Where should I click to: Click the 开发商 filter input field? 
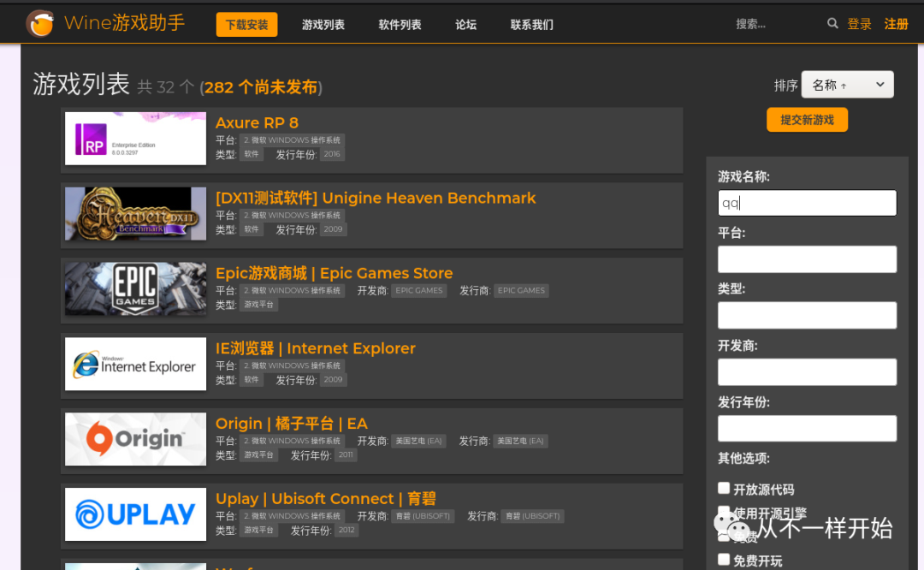click(808, 372)
